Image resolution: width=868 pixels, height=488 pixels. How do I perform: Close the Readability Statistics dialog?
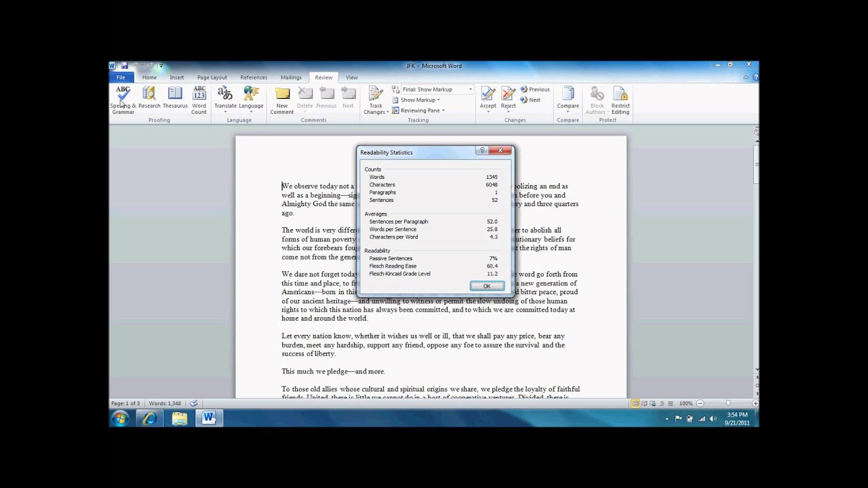[500, 150]
